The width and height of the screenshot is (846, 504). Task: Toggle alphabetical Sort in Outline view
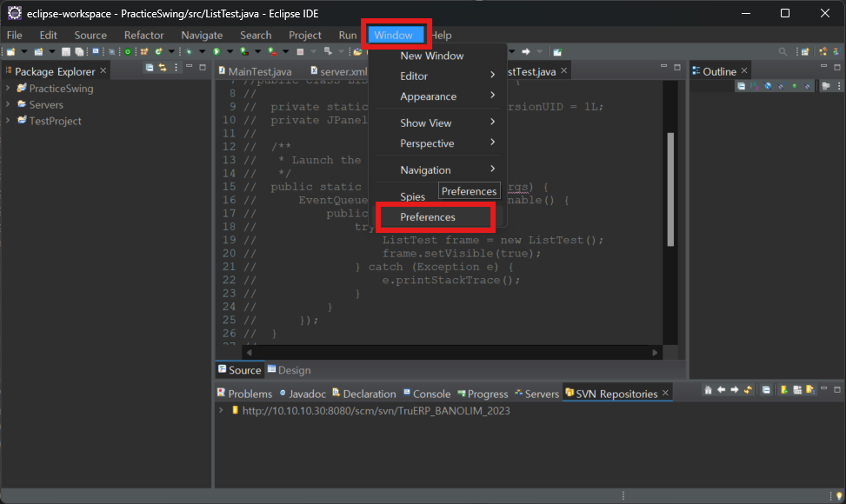[x=755, y=86]
